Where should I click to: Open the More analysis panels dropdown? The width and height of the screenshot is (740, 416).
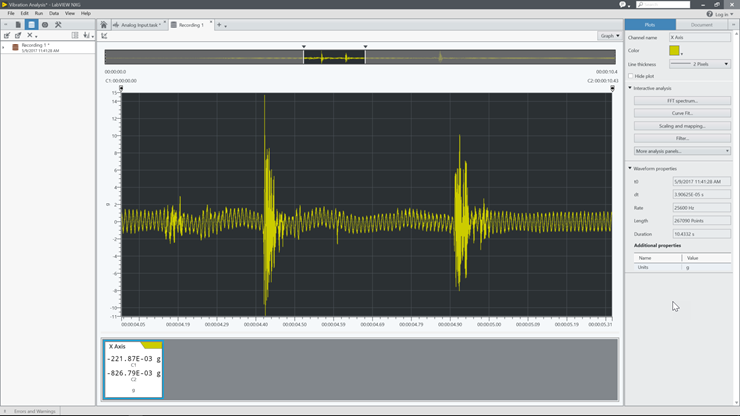(x=682, y=151)
